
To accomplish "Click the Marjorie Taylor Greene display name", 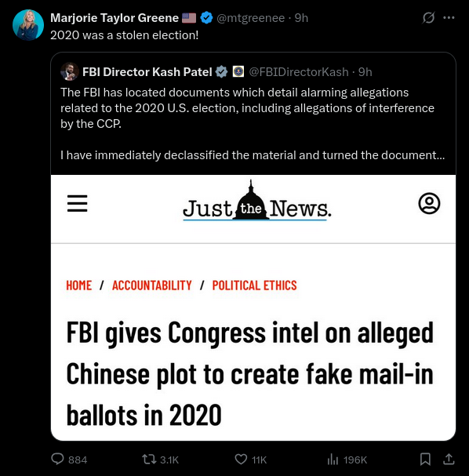I will click(115, 18).
